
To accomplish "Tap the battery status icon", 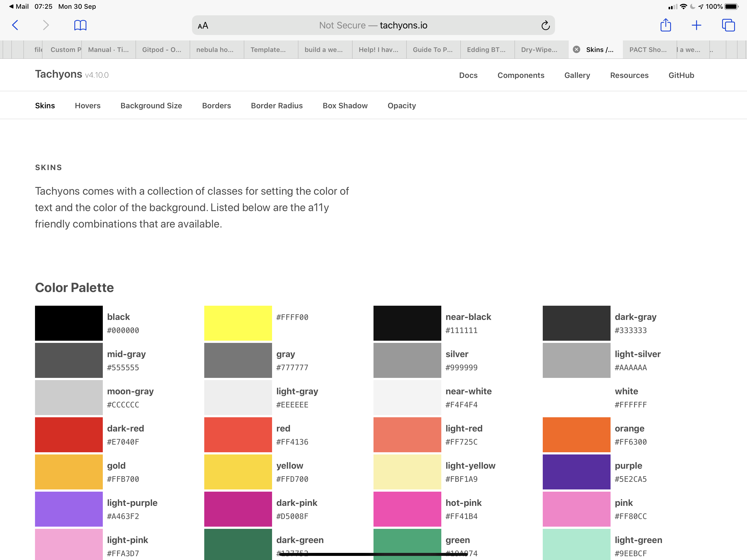I will pos(732,6).
